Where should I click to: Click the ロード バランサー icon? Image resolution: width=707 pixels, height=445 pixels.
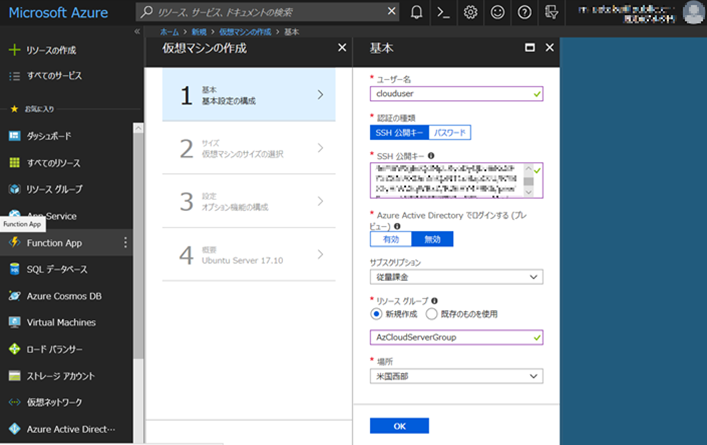pos(14,349)
